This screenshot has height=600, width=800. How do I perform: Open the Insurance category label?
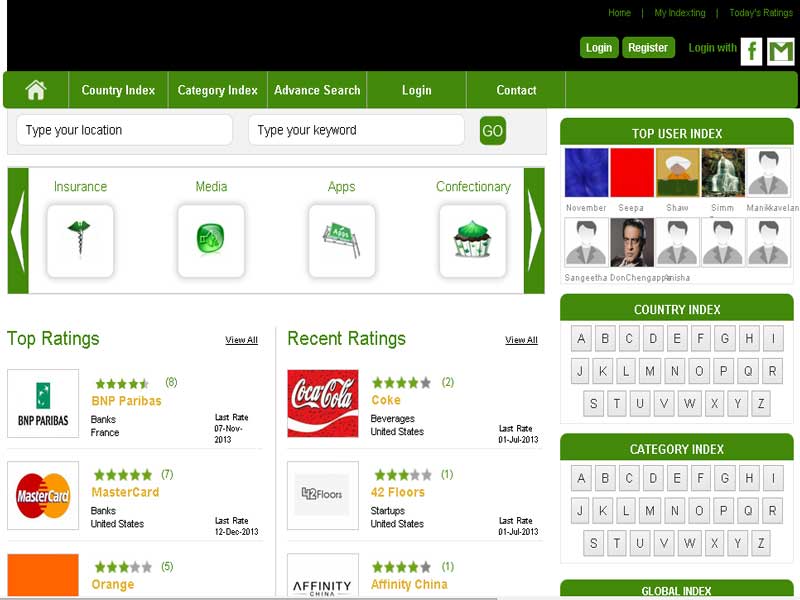pos(81,187)
